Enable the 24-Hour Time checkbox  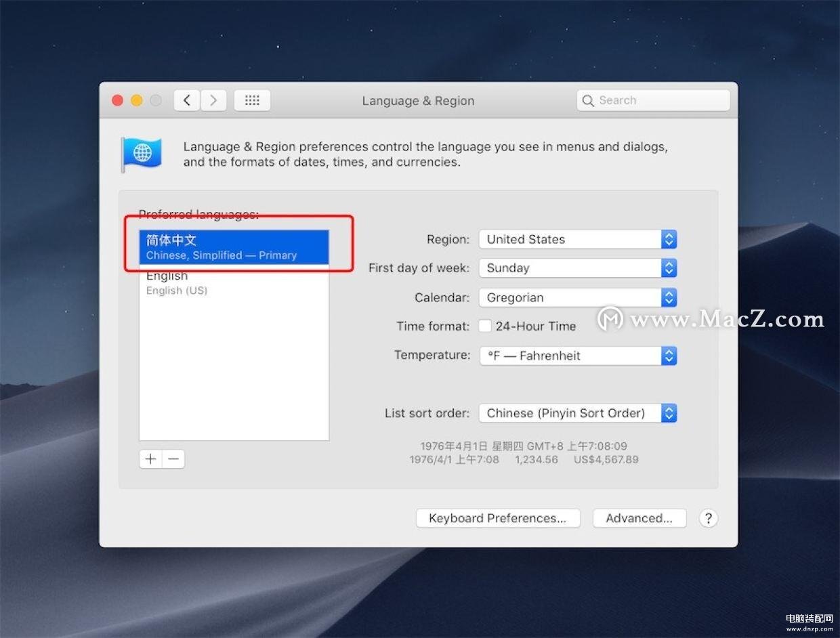(x=485, y=326)
